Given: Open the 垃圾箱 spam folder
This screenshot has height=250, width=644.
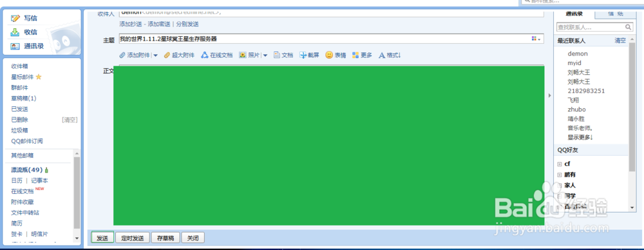Looking at the screenshot, I should click(x=20, y=130).
